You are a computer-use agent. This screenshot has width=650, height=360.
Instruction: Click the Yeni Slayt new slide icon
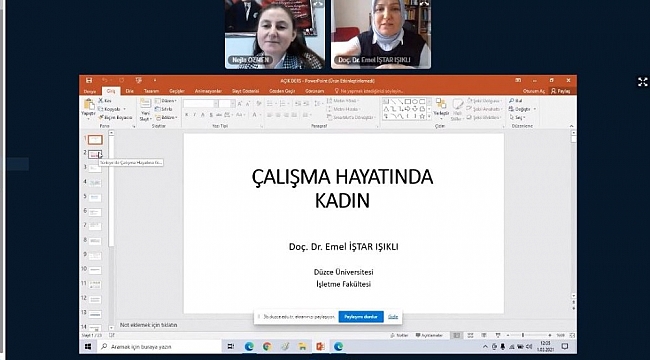[146, 103]
